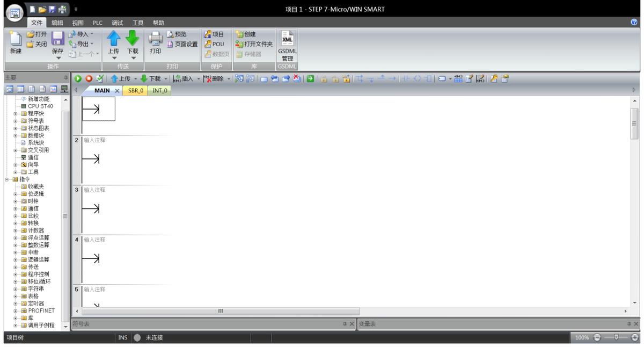
Task: Click the round application menu button
Action: pyautogui.click(x=16, y=13)
